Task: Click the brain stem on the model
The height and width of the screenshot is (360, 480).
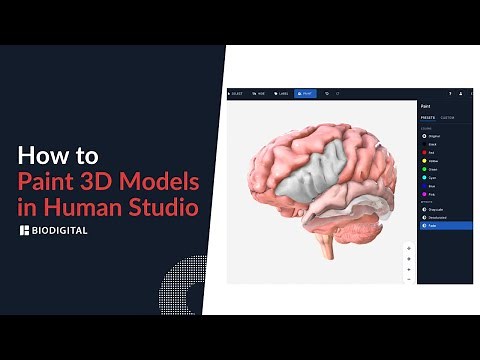Action: pos(327,247)
